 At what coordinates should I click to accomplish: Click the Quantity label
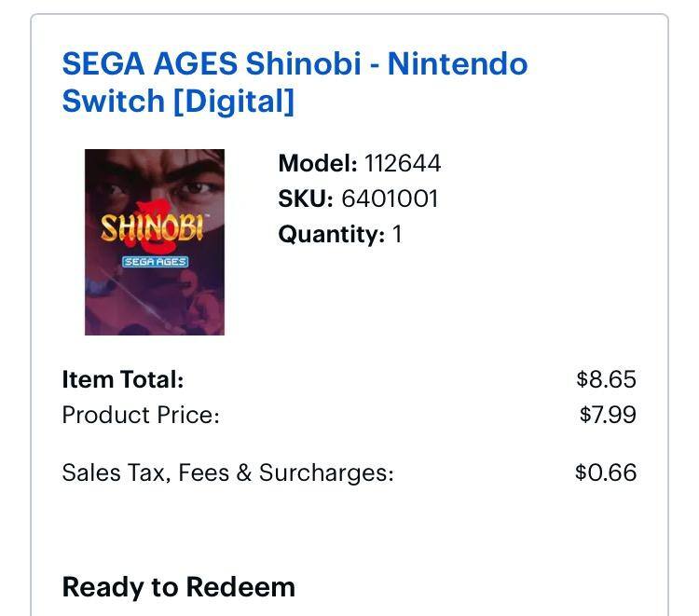[331, 234]
